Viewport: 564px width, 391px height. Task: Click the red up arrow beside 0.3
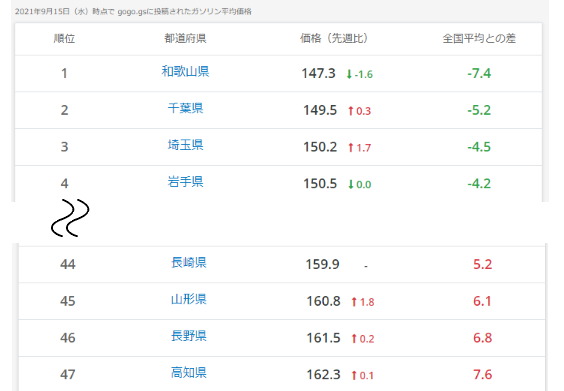tap(351, 111)
